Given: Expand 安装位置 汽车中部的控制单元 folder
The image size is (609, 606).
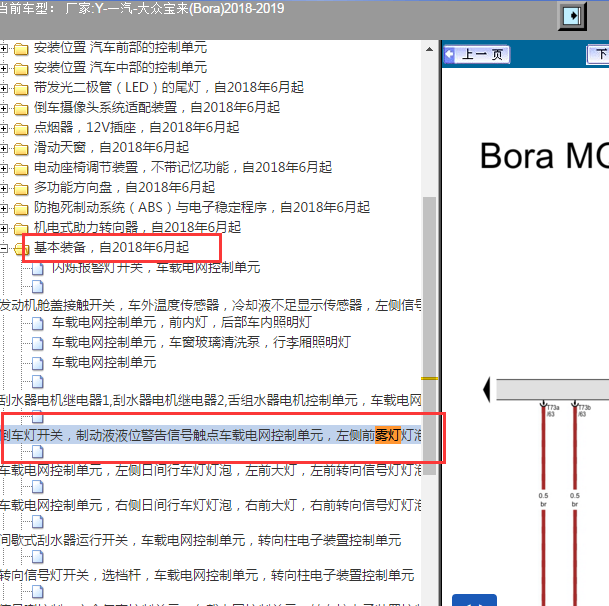Looking at the screenshot, I should (4, 68).
